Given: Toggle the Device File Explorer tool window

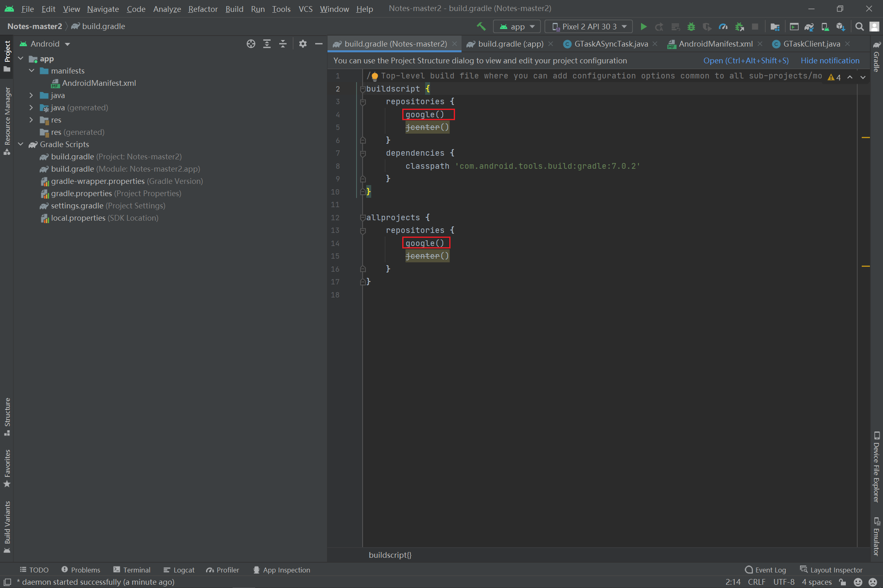Looking at the screenshot, I should (876, 467).
